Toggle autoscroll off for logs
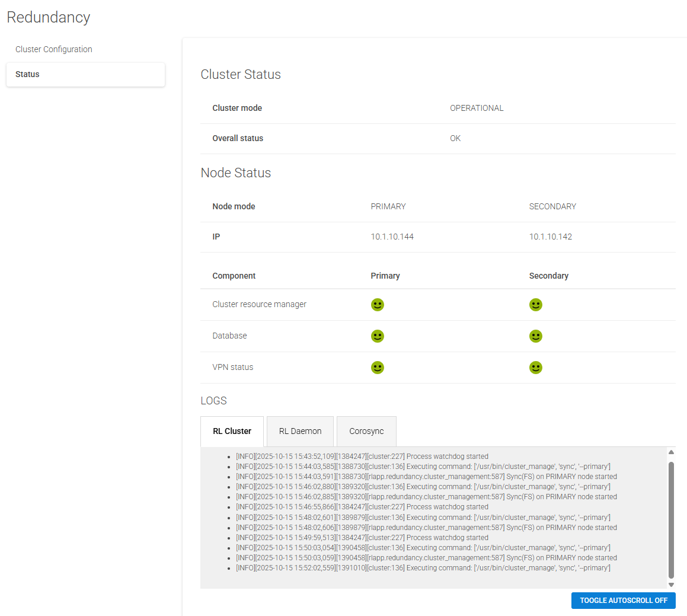Screen dimensions: 687x616 tap(623, 601)
